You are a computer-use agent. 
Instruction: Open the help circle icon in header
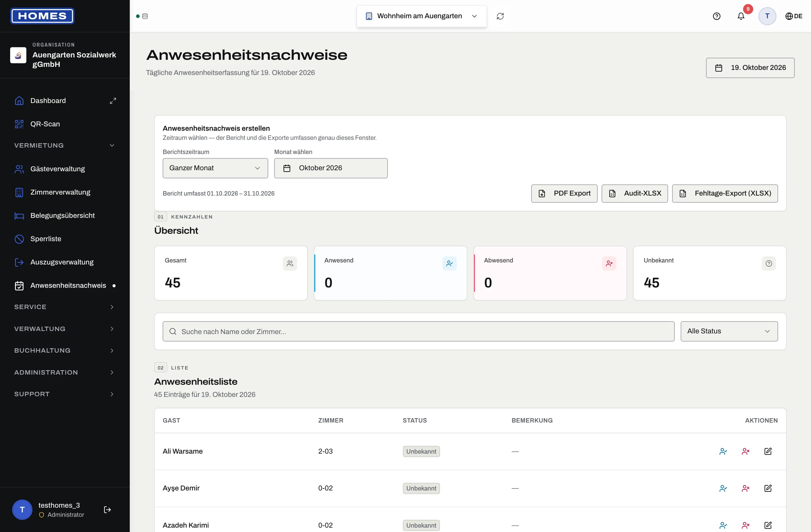(716, 16)
